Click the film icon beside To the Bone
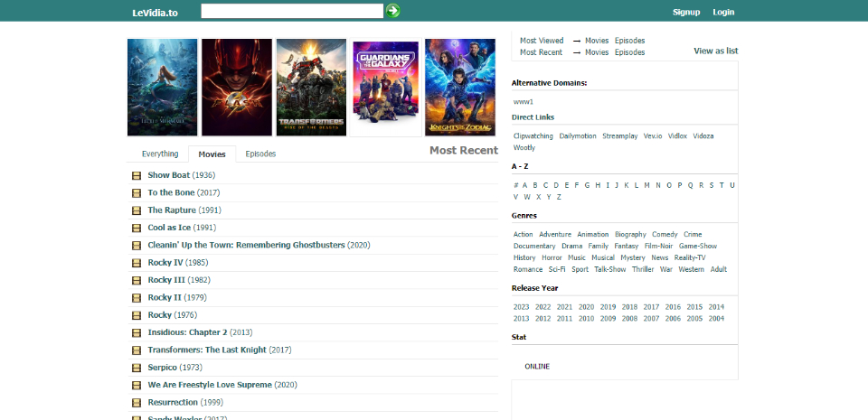Viewport: 868px width, 420px height. [137, 193]
